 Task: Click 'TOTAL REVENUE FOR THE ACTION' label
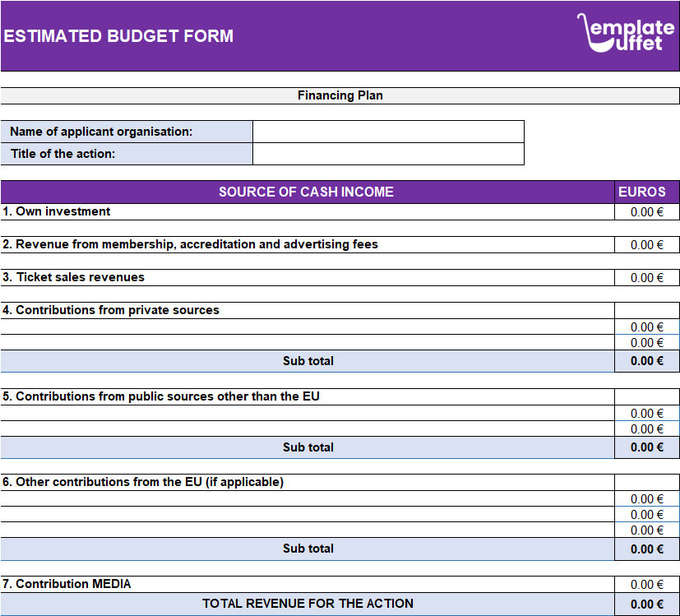(308, 604)
